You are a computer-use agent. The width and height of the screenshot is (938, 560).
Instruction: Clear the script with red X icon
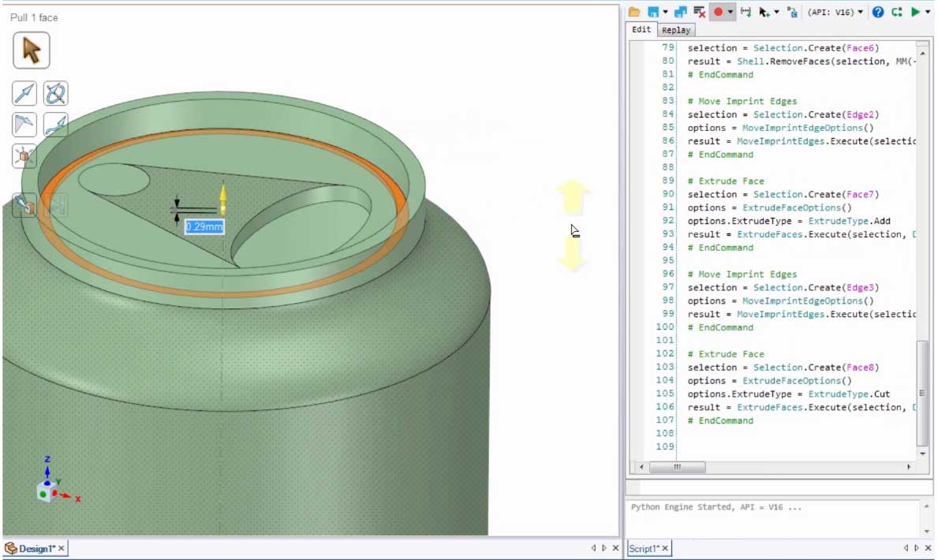[699, 12]
